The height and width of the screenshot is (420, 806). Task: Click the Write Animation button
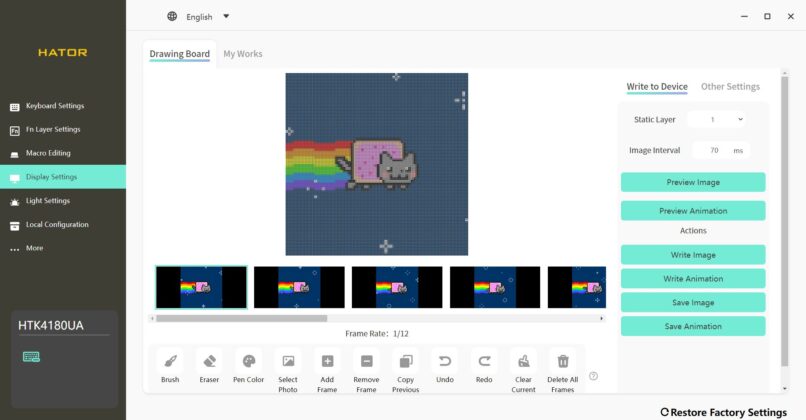pos(693,279)
